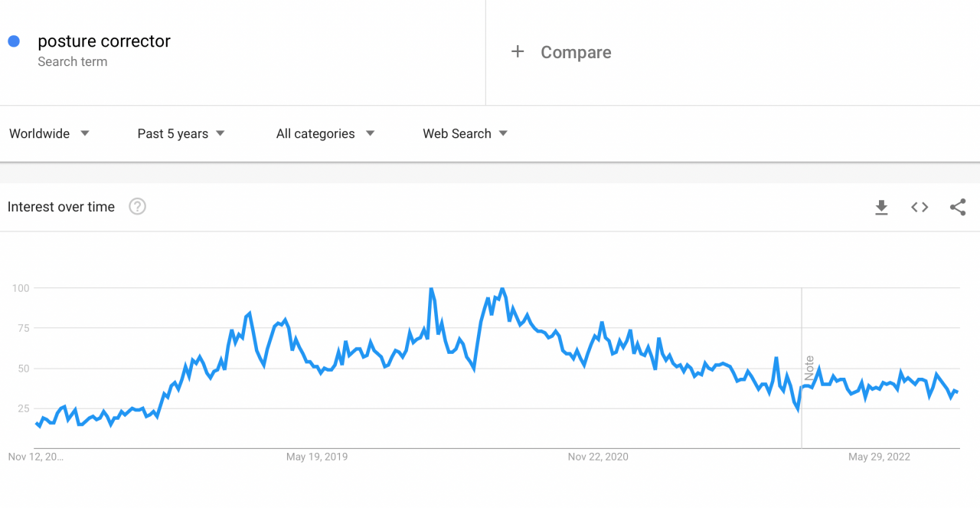This screenshot has height=508, width=980.
Task: Open the help tooltip next to Interest over time
Action: point(137,206)
